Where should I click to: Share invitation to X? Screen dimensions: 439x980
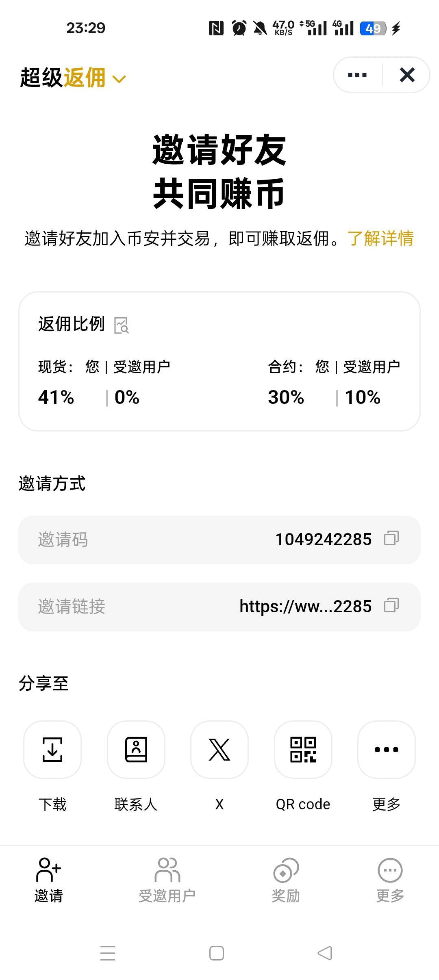(x=219, y=750)
